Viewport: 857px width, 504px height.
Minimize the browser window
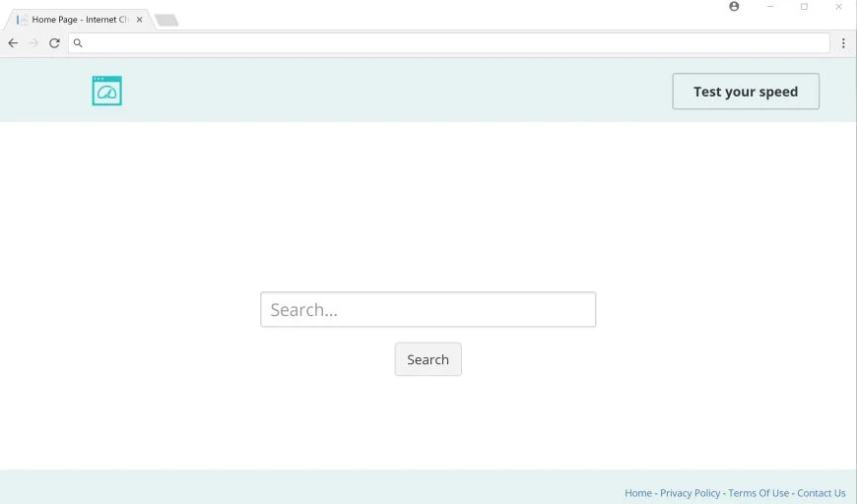(770, 7)
